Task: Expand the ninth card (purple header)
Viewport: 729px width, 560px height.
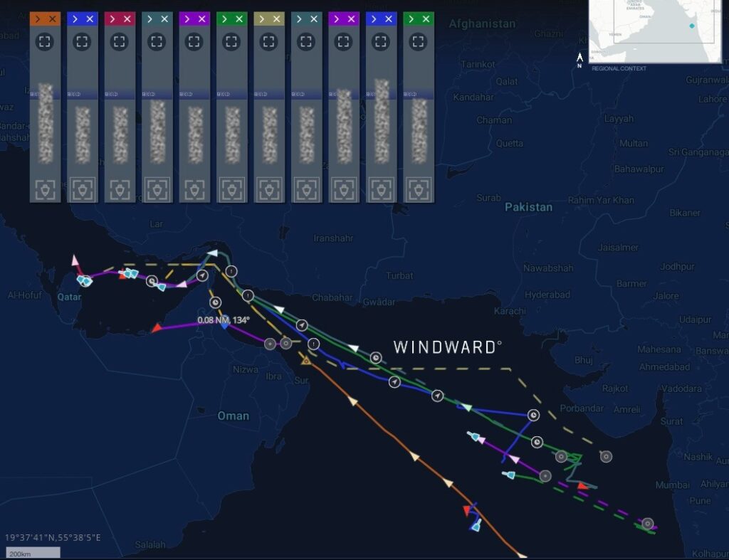Action: coord(337,19)
